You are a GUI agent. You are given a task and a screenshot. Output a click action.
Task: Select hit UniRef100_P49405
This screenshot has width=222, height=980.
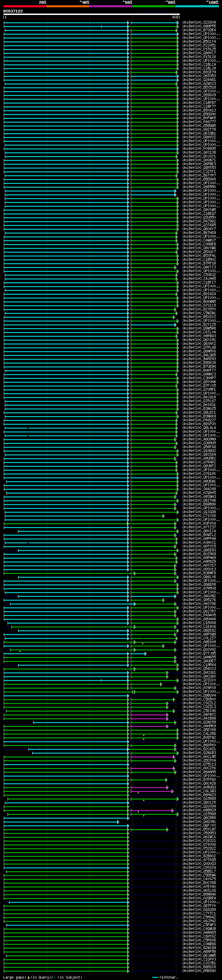click(x=199, y=615)
